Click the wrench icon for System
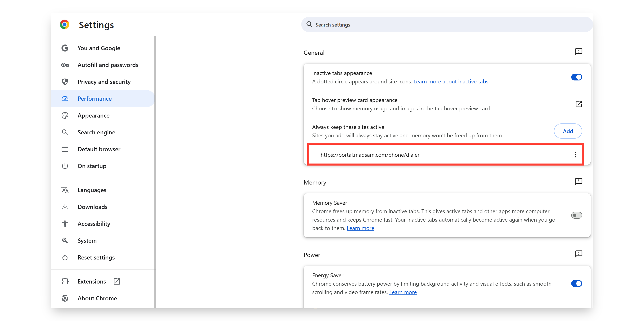The width and height of the screenshot is (644, 321). point(65,240)
